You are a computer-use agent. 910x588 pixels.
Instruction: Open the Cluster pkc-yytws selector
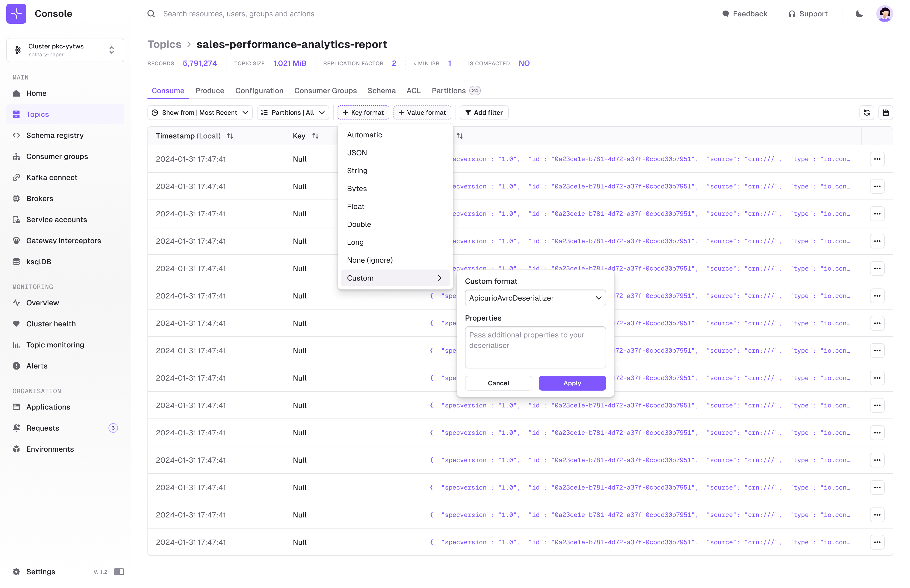coord(65,50)
